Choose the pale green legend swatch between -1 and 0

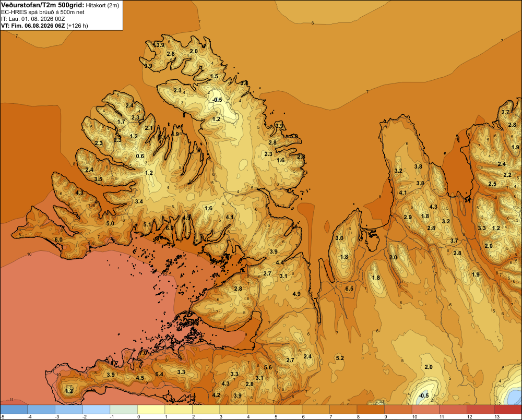[124, 410]
